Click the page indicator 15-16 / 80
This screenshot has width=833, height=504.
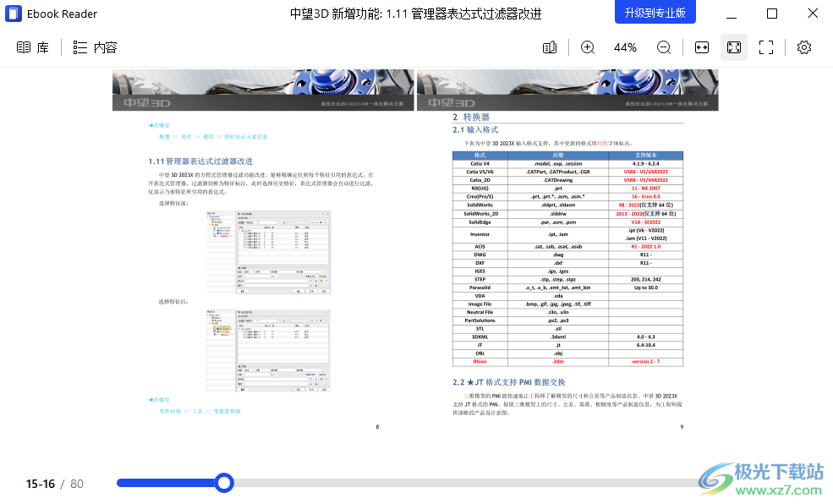55,484
